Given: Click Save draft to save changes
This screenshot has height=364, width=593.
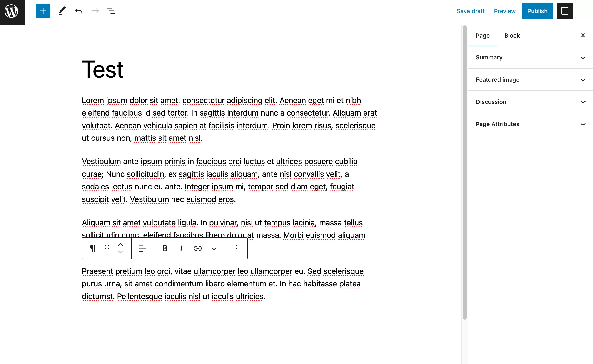Looking at the screenshot, I should coord(471,11).
